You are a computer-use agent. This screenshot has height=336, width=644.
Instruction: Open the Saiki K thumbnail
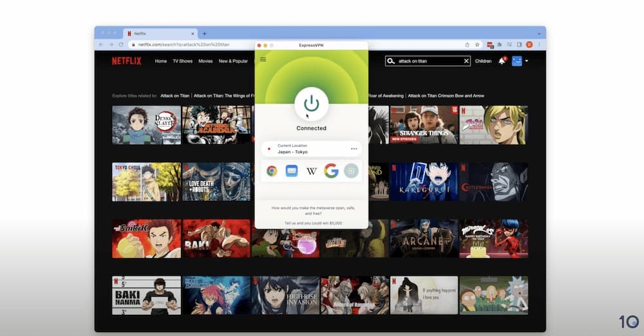click(x=146, y=238)
